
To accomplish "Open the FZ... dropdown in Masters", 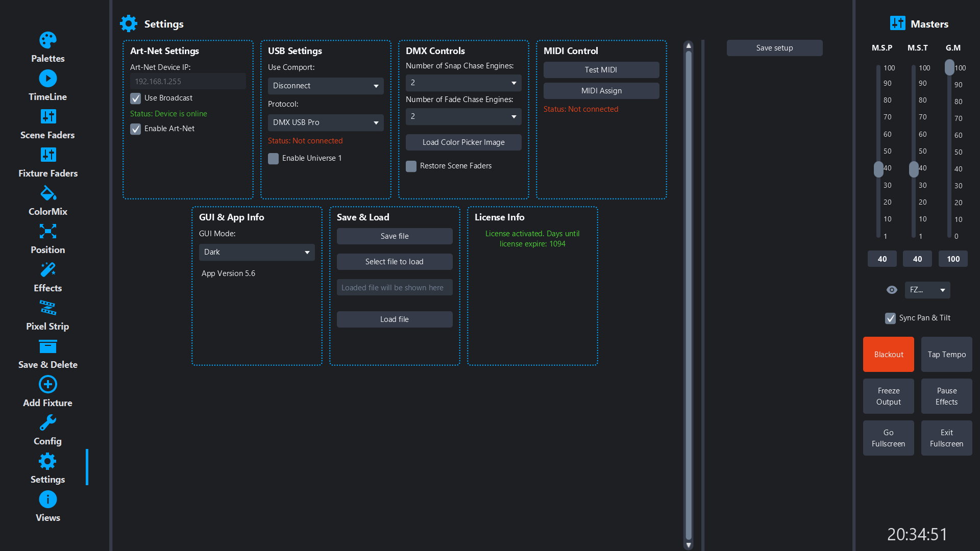I will tap(927, 290).
